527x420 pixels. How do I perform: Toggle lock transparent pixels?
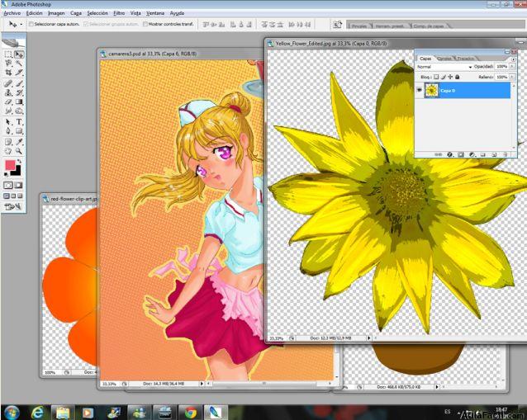[436, 77]
